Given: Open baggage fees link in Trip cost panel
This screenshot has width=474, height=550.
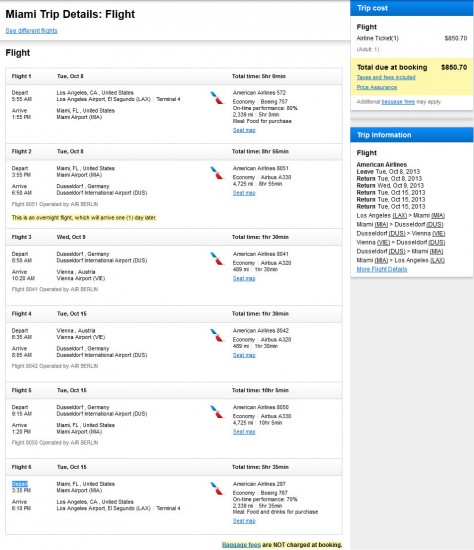Looking at the screenshot, I should tap(398, 102).
